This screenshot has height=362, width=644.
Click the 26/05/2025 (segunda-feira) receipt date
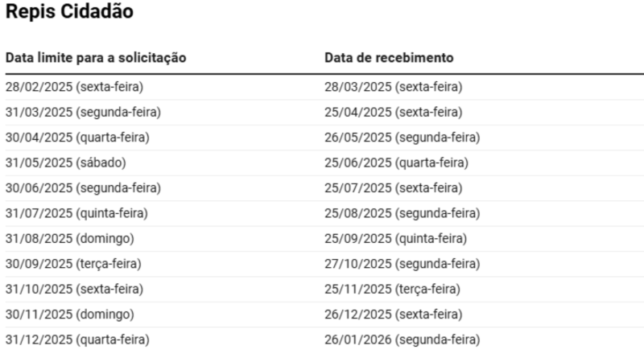coord(402,138)
